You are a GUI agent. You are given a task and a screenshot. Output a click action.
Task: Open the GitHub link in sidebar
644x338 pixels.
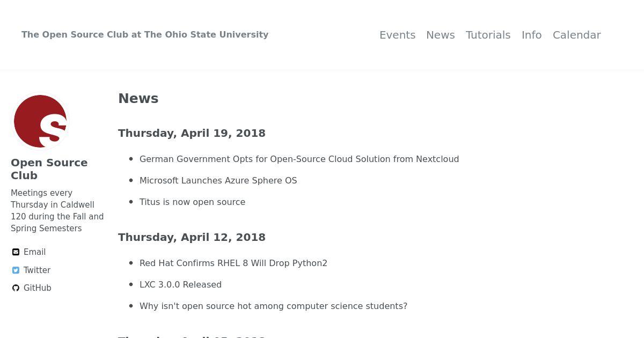38,288
